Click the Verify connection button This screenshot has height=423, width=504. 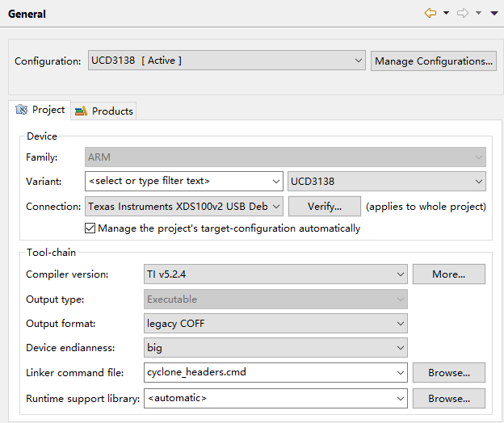coord(324,207)
